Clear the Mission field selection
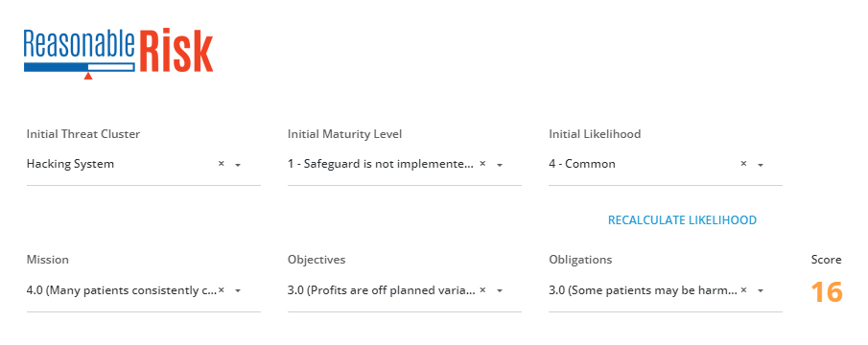Viewport: 868px width, 345px height. pos(221,289)
